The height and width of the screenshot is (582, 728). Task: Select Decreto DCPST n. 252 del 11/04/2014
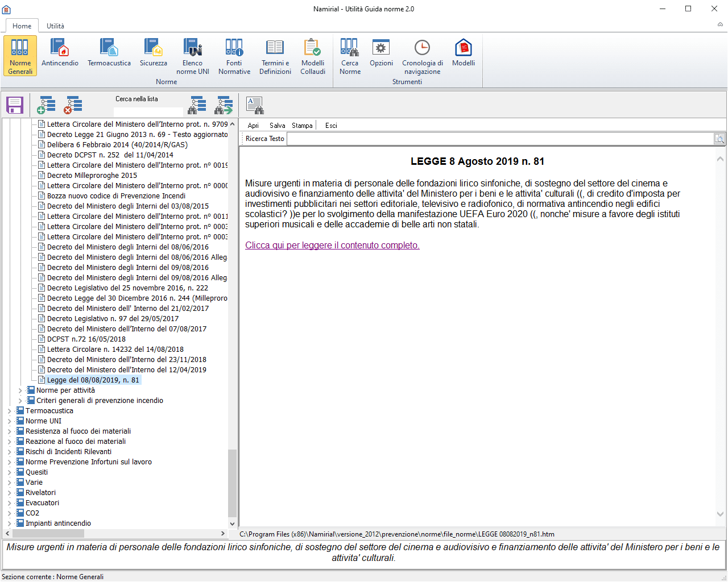110,155
